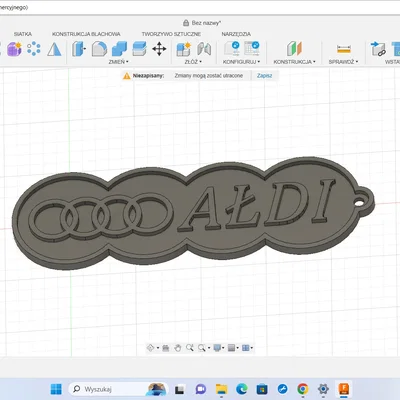This screenshot has width=400, height=400.
Task: Select the Press Pull tool
Action: click(79, 49)
